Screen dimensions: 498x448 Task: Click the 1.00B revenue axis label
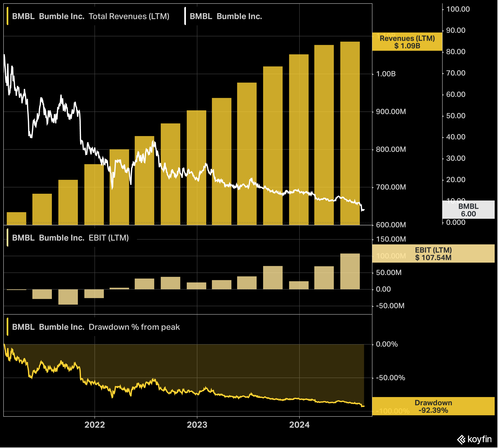(x=386, y=74)
